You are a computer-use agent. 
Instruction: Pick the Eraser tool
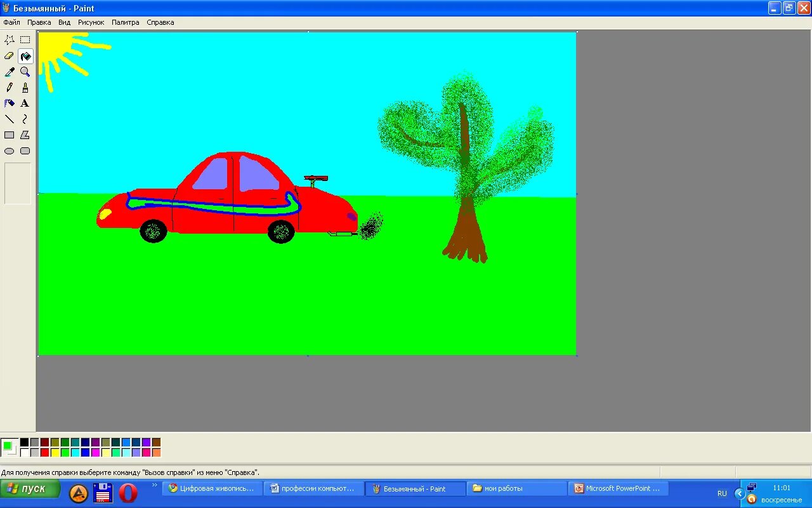10,56
